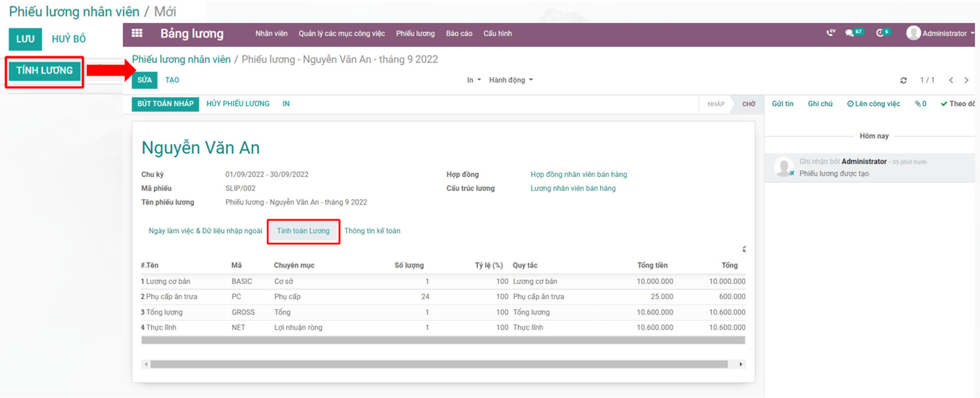The image size is (980, 398).
Task: Select NHÁP status stage
Action: coord(716,104)
